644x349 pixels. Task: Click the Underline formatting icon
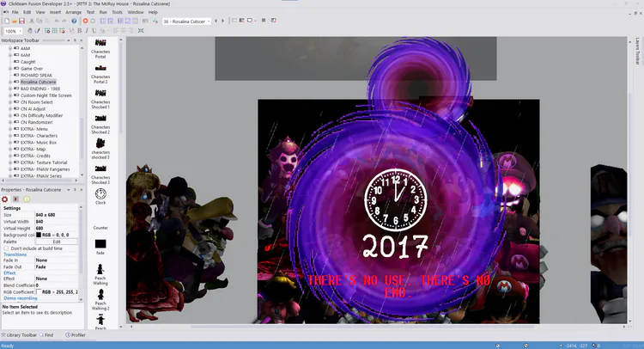pos(94,31)
